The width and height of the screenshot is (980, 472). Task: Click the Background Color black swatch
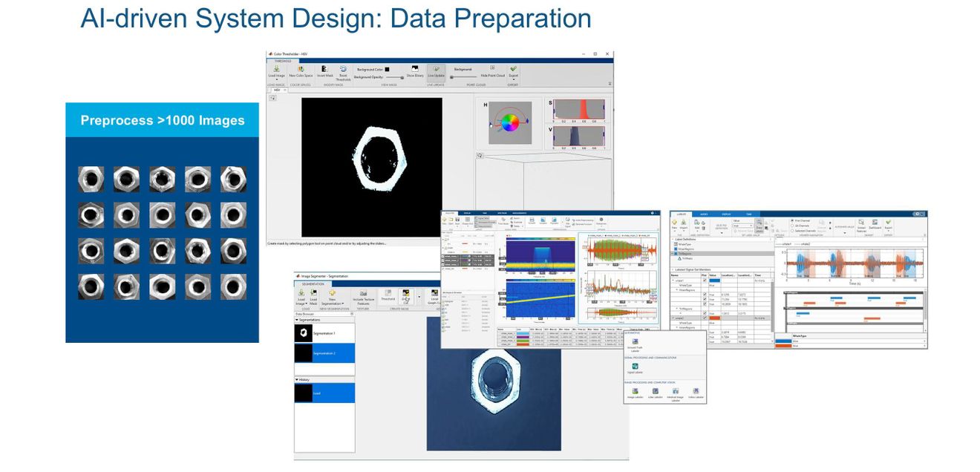(387, 69)
